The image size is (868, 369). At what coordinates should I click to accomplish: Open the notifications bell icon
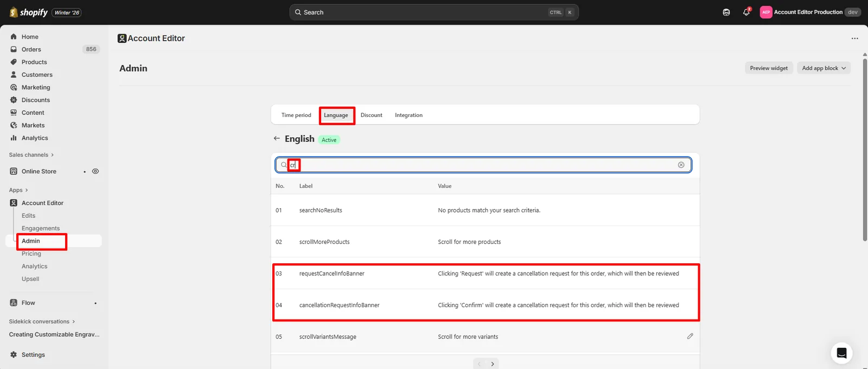coord(746,12)
